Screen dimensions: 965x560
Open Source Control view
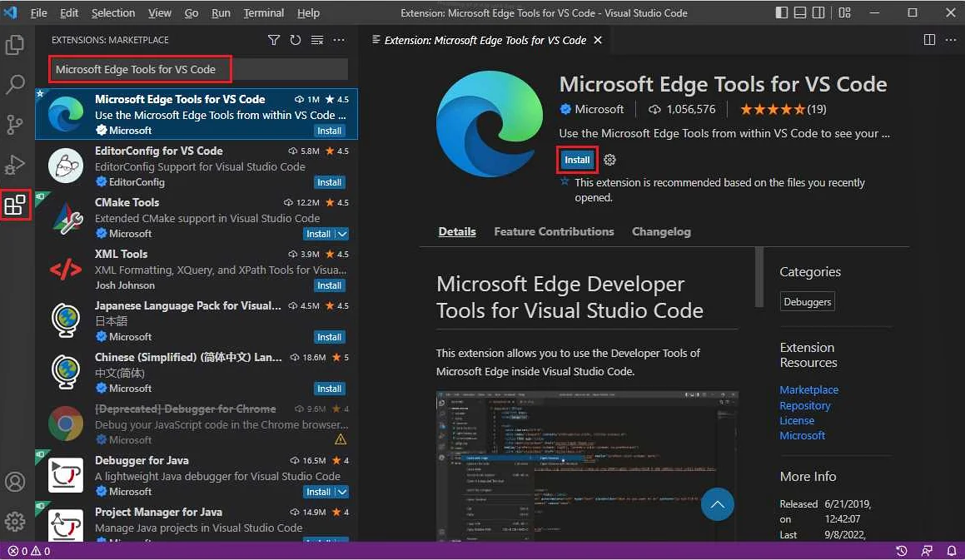[x=15, y=125]
